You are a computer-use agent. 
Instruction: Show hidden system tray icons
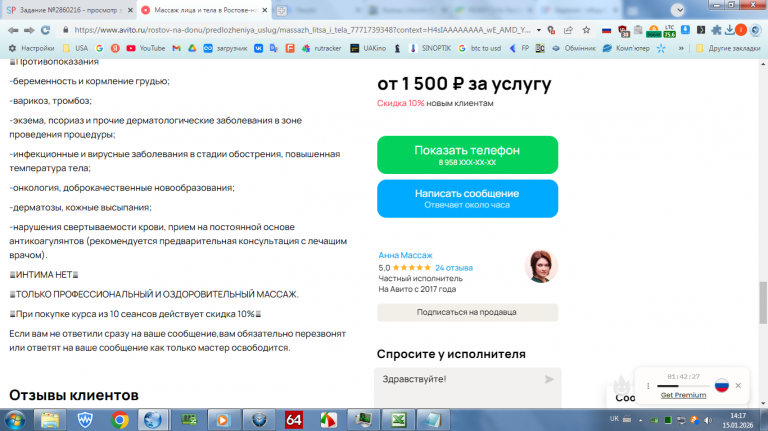pyautogui.click(x=640, y=420)
